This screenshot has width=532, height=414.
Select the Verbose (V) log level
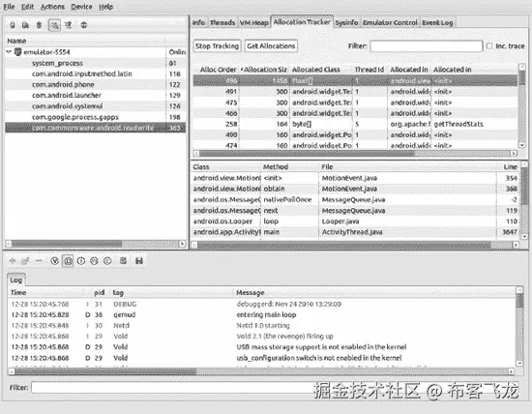click(54, 260)
